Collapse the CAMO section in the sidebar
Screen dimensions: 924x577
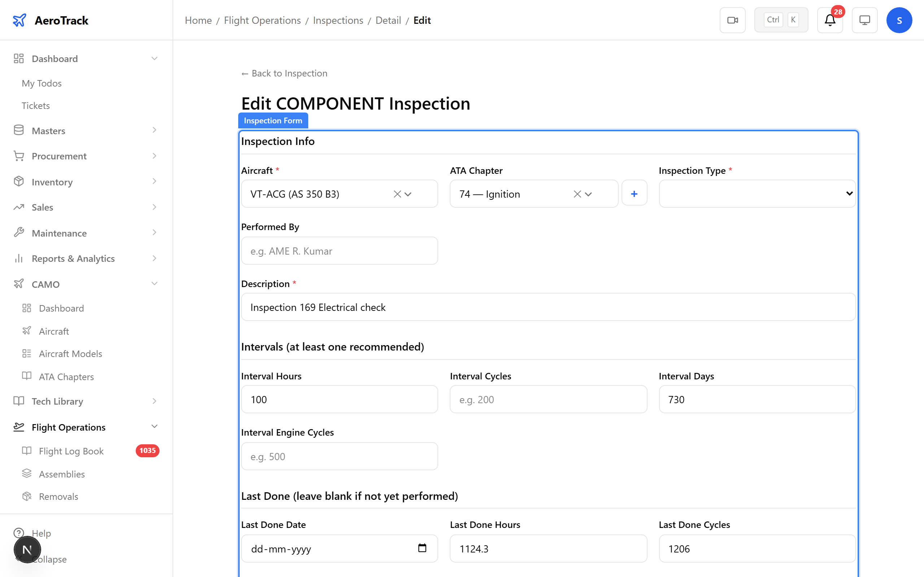click(x=154, y=283)
